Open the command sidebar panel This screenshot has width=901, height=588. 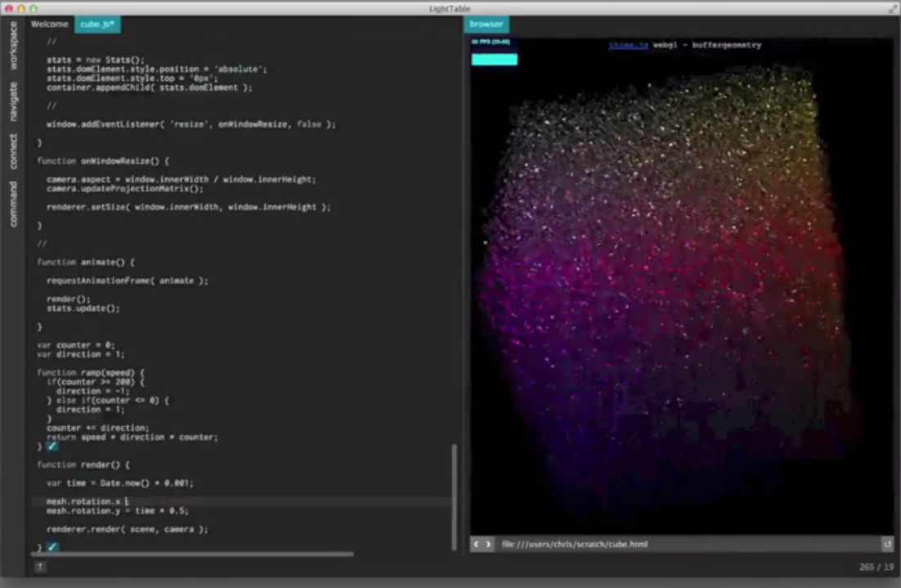click(x=13, y=204)
